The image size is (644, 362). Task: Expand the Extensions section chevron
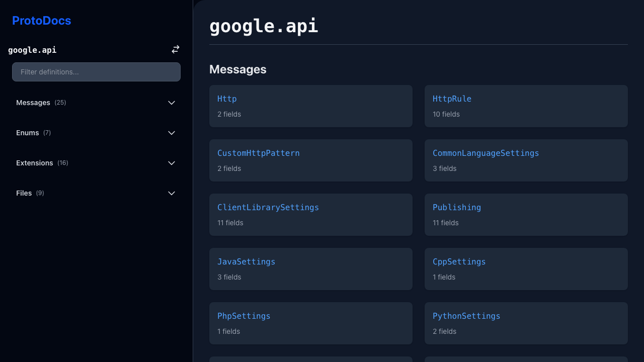pos(172,163)
